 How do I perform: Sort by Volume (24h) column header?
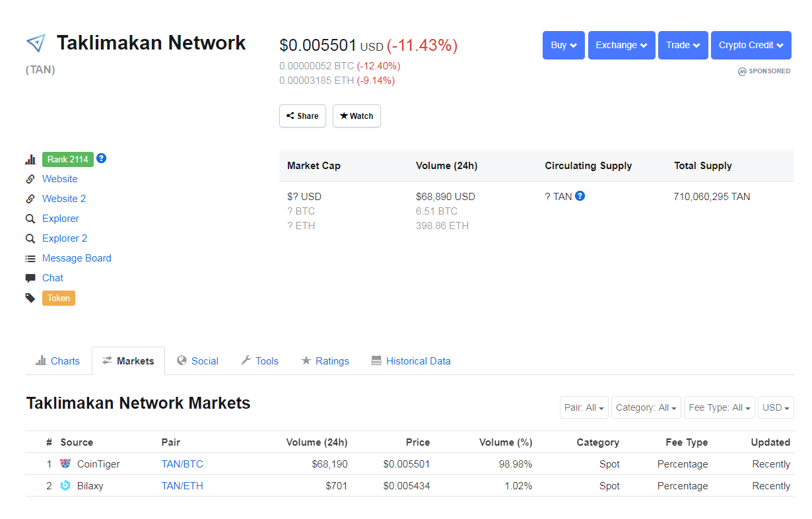click(x=317, y=442)
